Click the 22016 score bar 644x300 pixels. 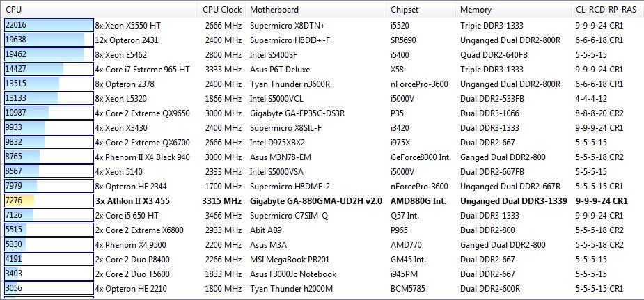tap(47, 25)
